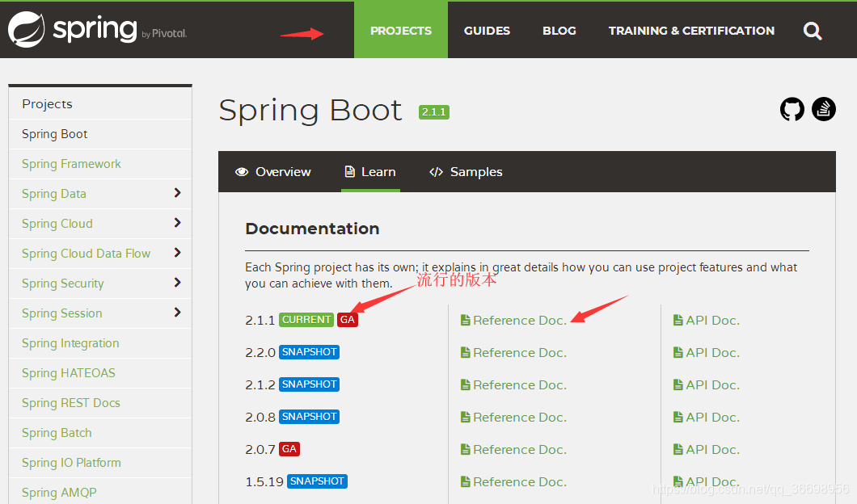This screenshot has width=857, height=504.
Task: Click the Projects sidebar header
Action: 47,104
